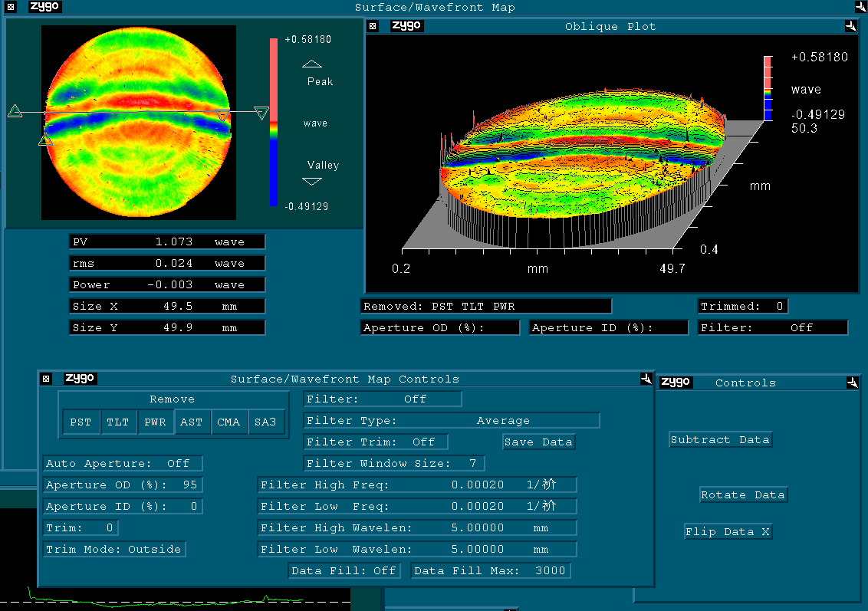The height and width of the screenshot is (611, 868).
Task: Change Filter Type from Average
Action: pyautogui.click(x=452, y=421)
